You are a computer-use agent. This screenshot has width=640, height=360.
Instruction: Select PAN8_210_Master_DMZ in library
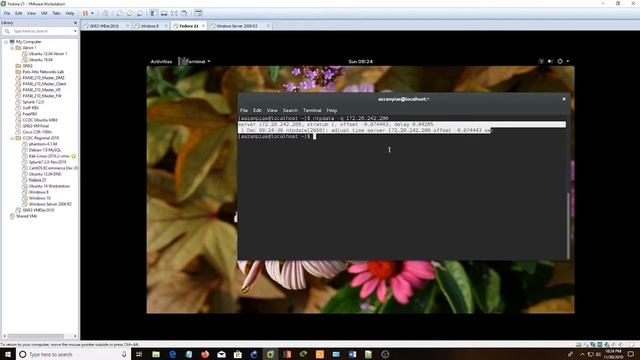(x=43, y=78)
